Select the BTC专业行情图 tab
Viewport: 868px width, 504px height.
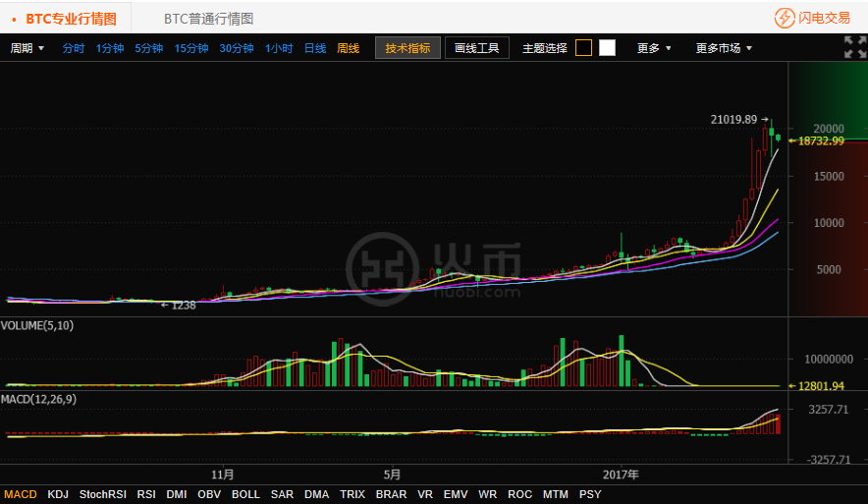[71, 19]
